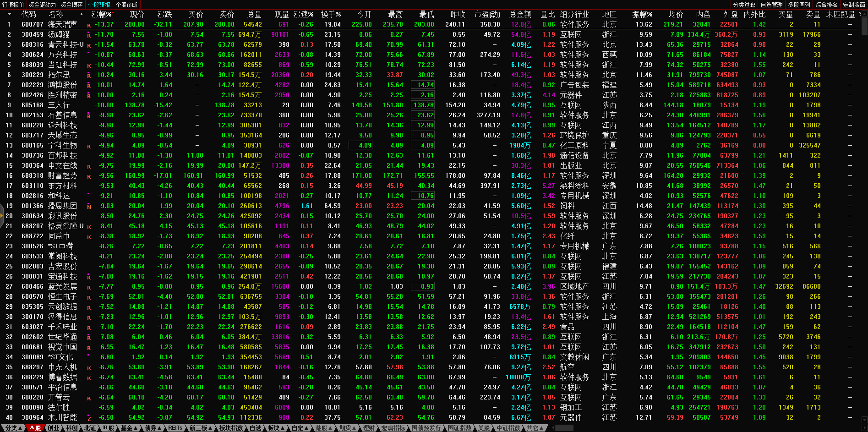Open the 新三板 dropdown tab

pos(201,428)
